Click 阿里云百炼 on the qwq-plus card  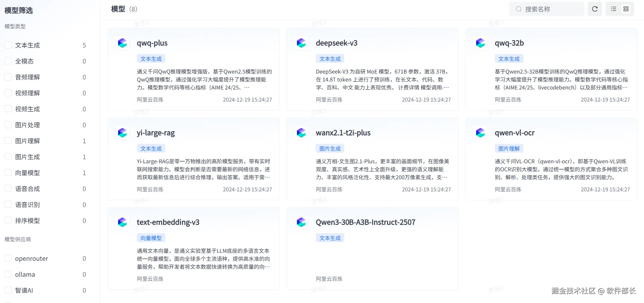click(x=150, y=100)
